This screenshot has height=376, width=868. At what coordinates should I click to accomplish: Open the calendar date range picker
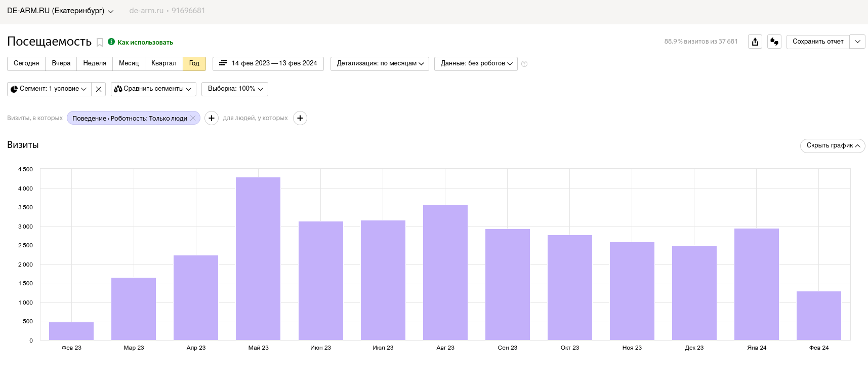(268, 64)
